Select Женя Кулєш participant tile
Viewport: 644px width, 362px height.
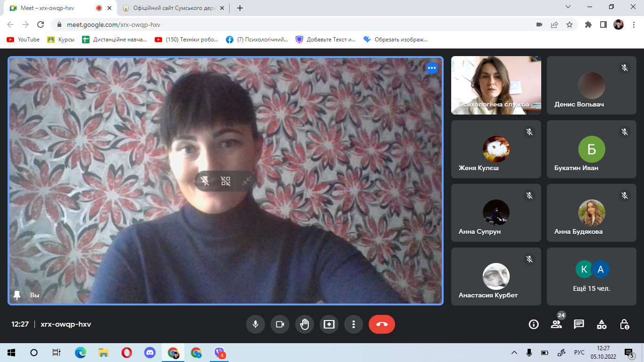[x=496, y=149]
